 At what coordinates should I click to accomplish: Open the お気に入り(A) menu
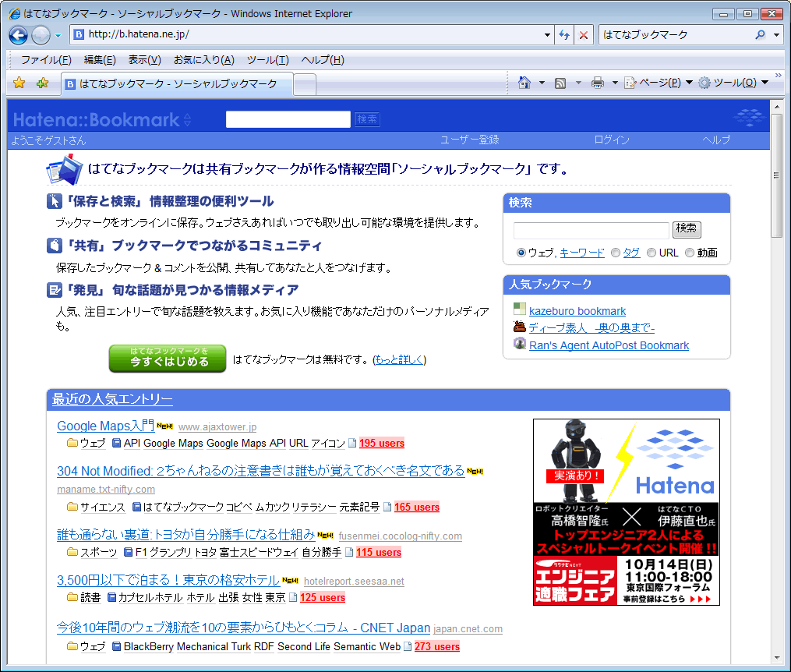203,60
